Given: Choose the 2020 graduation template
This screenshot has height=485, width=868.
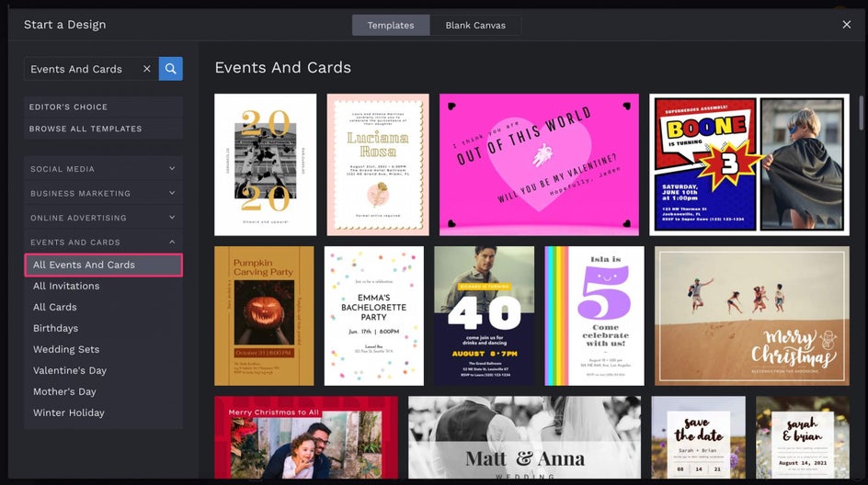Looking at the screenshot, I should point(265,164).
